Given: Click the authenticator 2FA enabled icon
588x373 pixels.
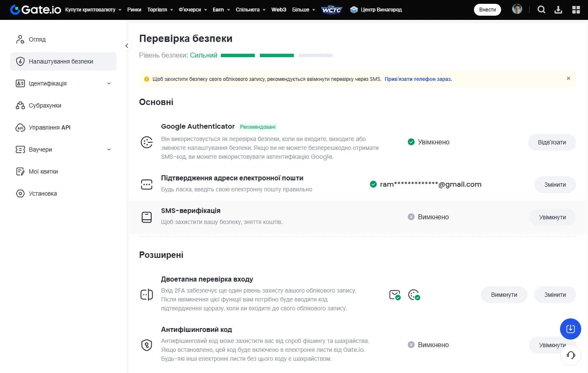Looking at the screenshot, I should coord(414,295).
